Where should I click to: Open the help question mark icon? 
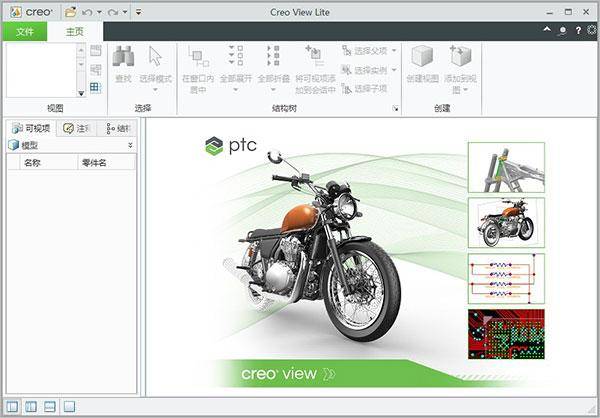point(578,31)
